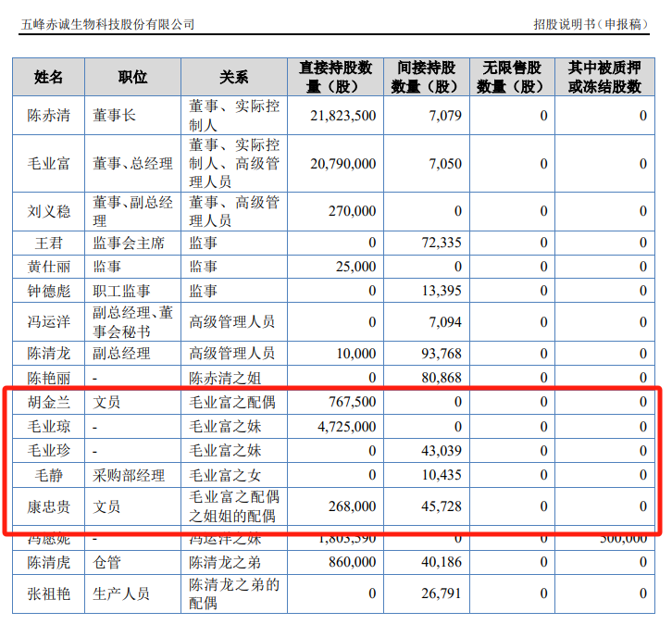Viewport: 672px width, 637px height.
Task: Select the 关系 column header
Action: pyautogui.click(x=234, y=77)
